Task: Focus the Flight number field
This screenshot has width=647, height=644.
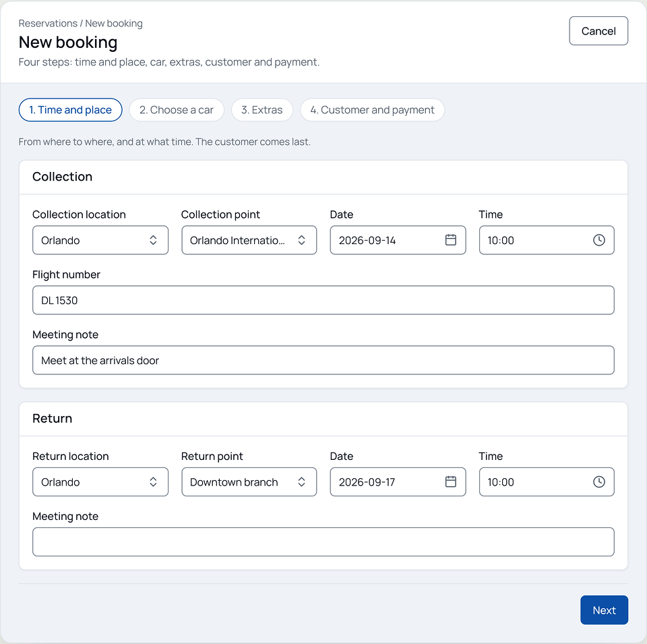Action: (x=323, y=300)
